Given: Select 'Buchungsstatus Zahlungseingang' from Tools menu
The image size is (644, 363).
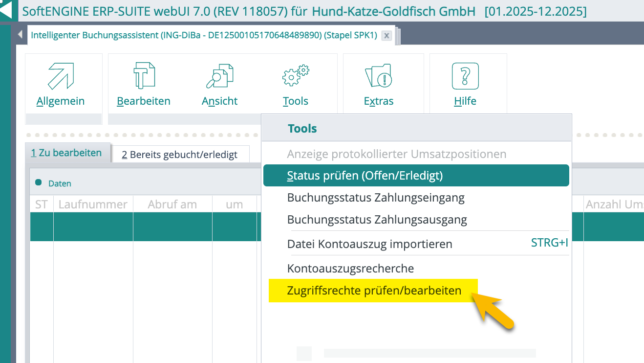Looking at the screenshot, I should [375, 198].
